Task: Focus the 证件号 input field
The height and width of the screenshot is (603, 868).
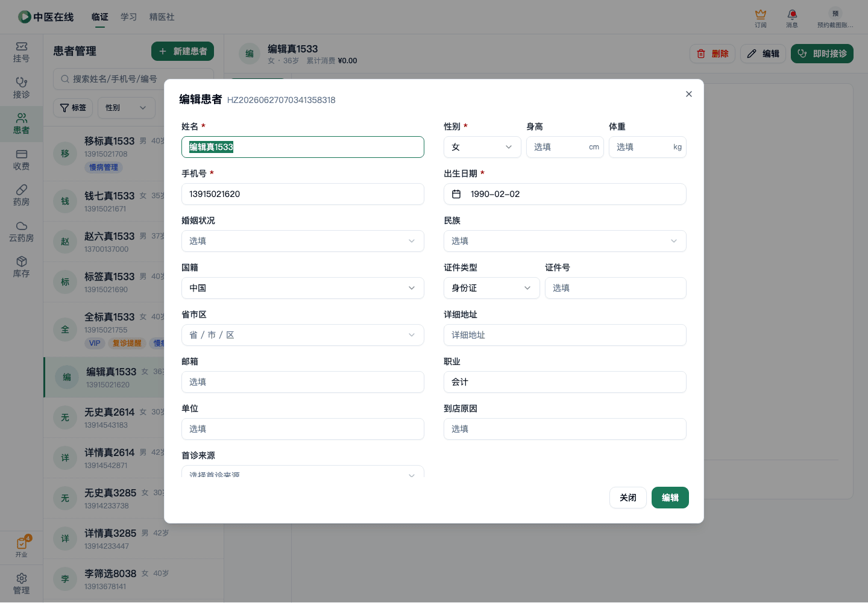Action: 615,288
